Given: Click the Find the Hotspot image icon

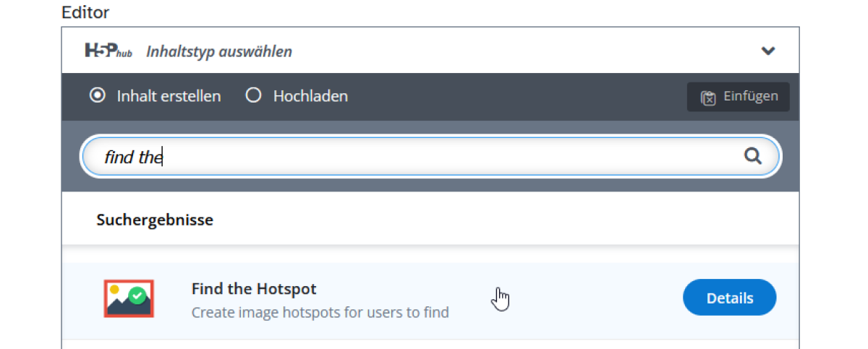Looking at the screenshot, I should pos(129,298).
